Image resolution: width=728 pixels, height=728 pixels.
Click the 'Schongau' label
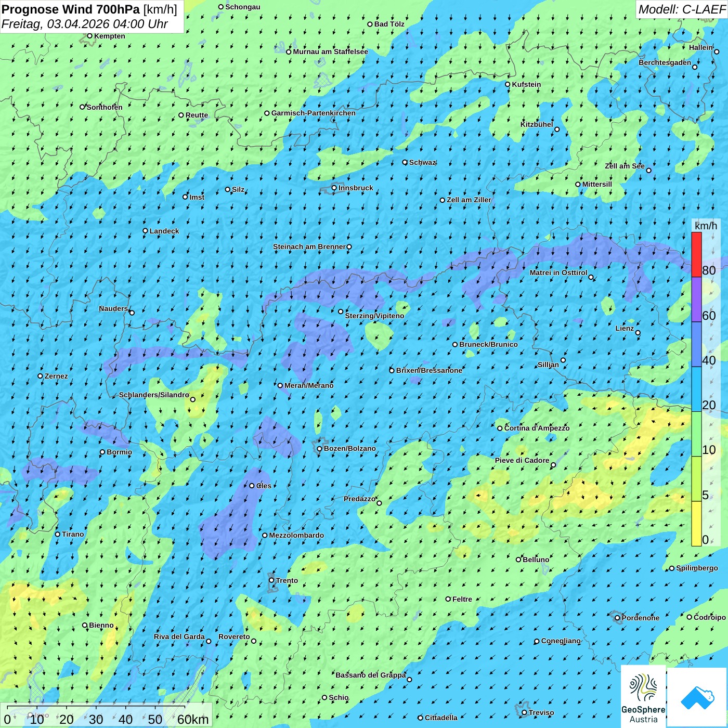pos(243,7)
